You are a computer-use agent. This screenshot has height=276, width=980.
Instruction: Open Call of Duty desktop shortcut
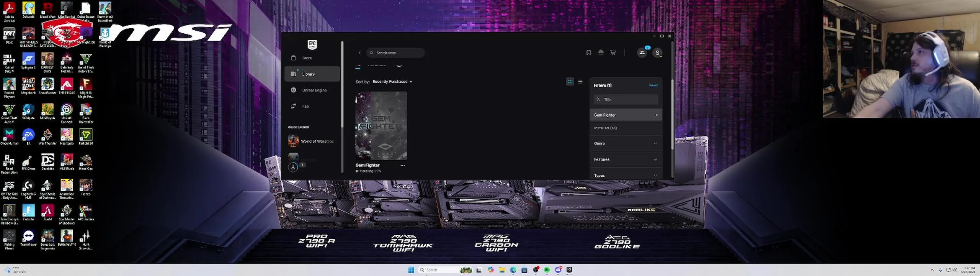(x=9, y=63)
